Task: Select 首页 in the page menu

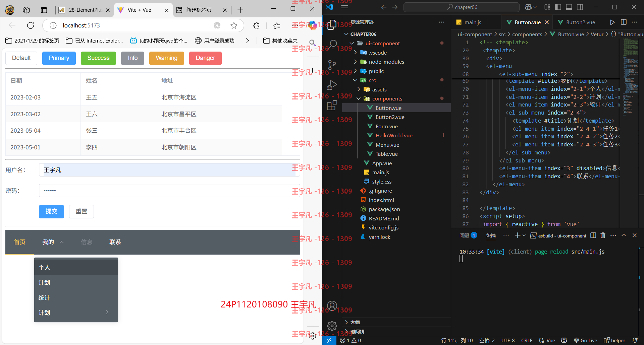Action: coord(20,242)
